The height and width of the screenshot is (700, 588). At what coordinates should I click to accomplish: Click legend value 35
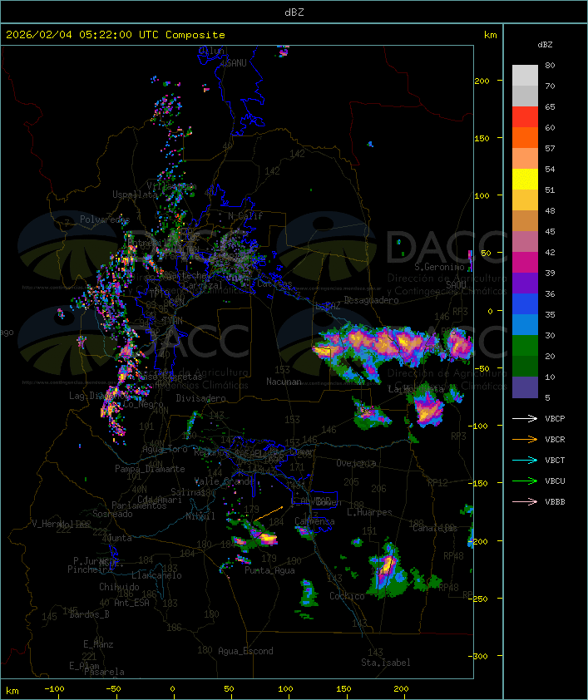(x=550, y=315)
